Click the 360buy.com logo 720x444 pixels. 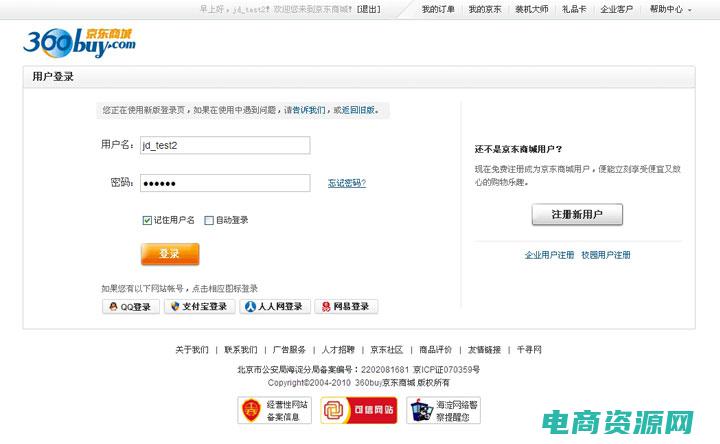click(x=79, y=43)
